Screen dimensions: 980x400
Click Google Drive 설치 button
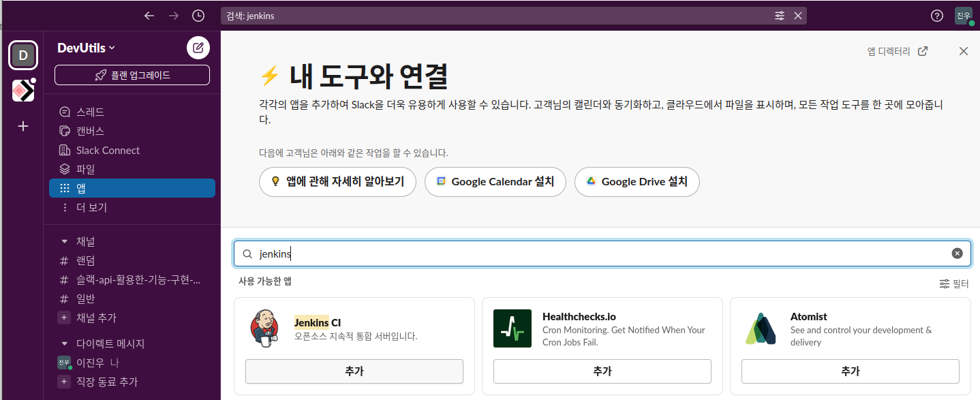click(x=637, y=182)
